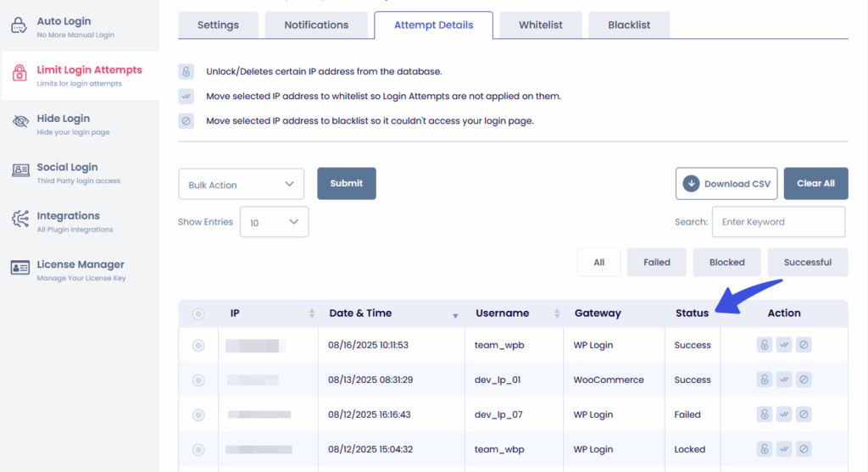
Task: Filter attempts by Failed status
Action: point(656,262)
